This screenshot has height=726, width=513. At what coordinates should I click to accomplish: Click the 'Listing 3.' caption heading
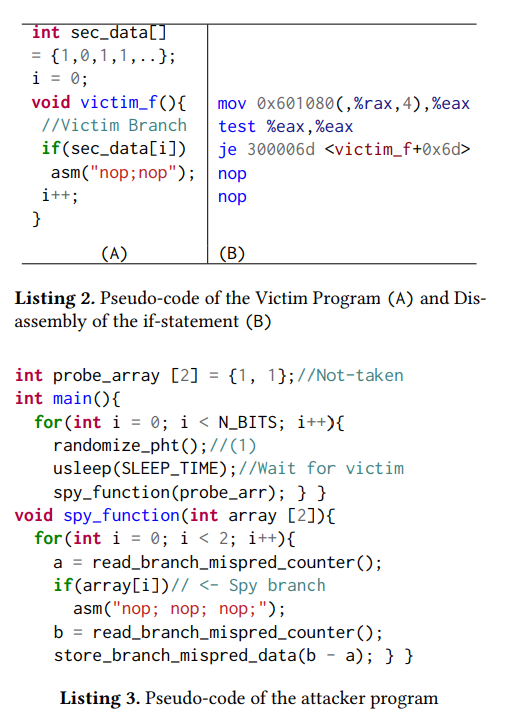tap(100, 698)
